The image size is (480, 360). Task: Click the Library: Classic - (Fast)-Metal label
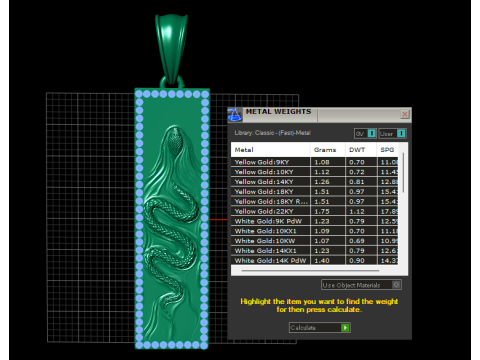[272, 133]
